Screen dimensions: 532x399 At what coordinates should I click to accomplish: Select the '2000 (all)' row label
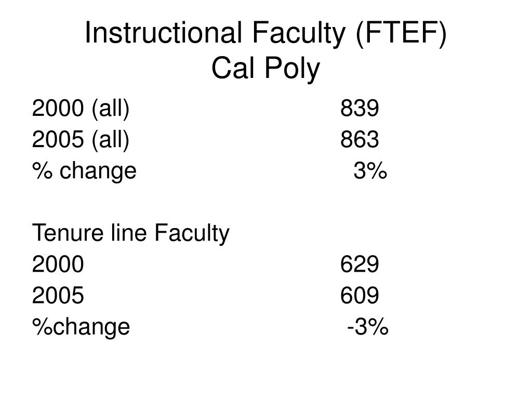pos(81,109)
